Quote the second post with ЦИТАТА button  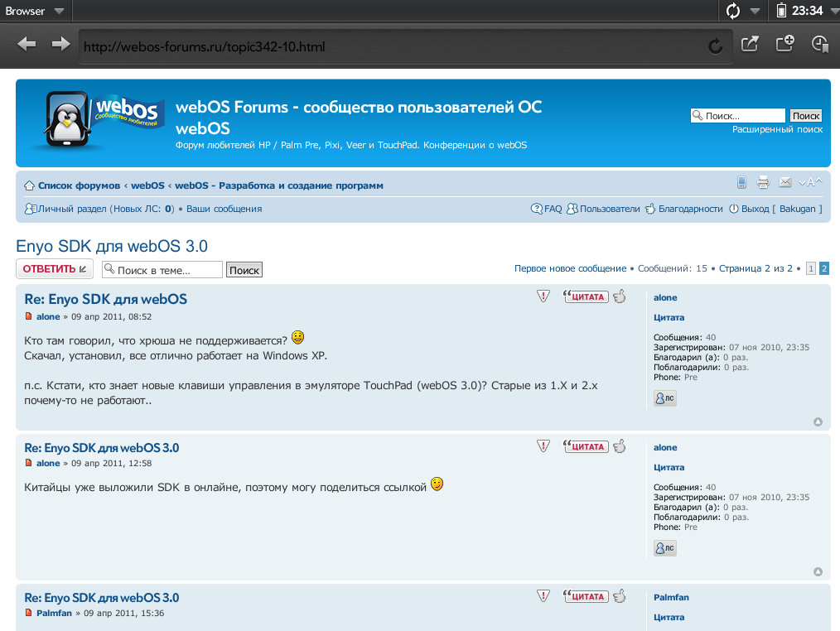point(587,446)
